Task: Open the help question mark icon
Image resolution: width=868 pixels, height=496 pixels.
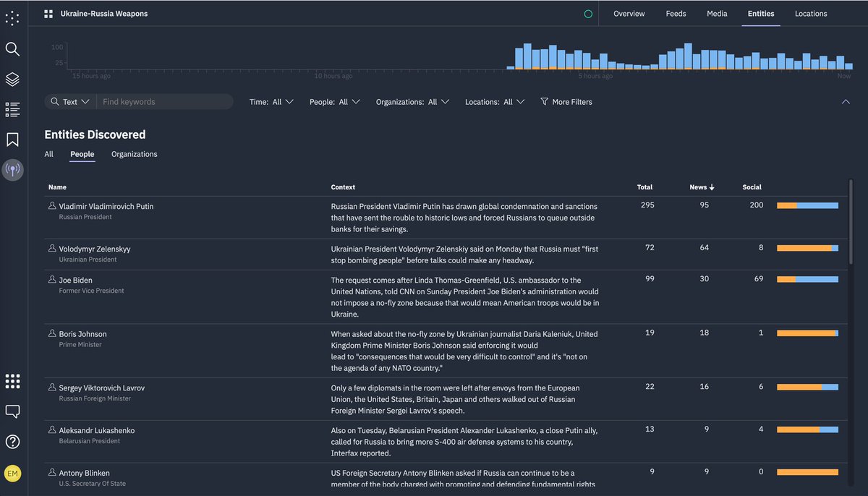Action: pos(12,442)
